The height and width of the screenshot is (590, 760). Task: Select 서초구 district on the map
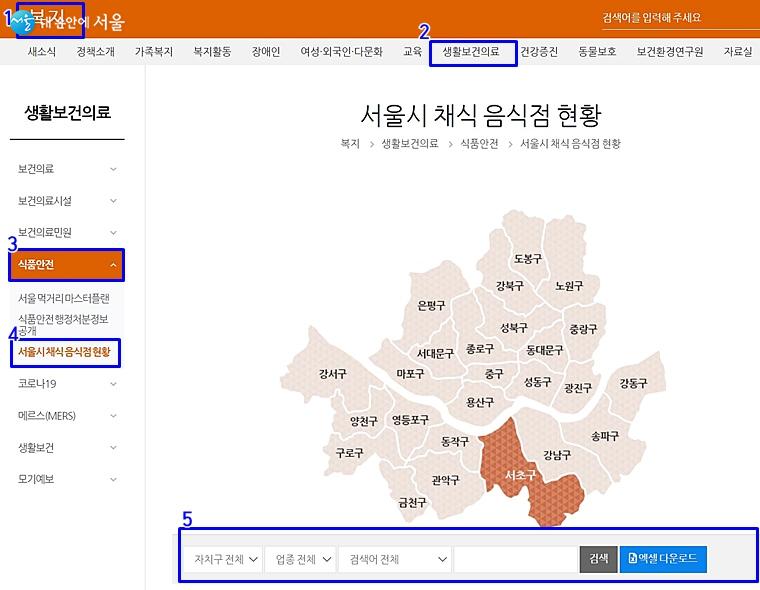(520, 474)
